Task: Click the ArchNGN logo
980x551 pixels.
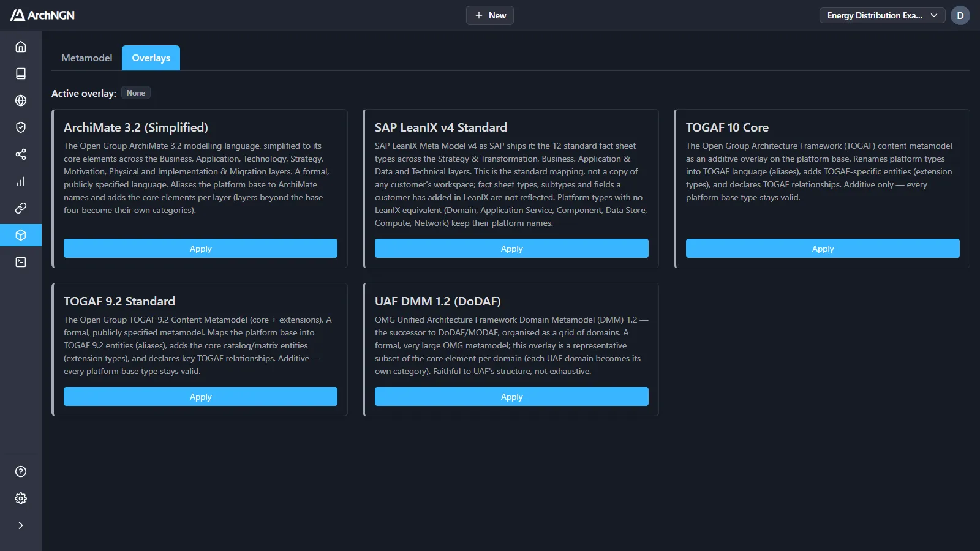Action: [42, 15]
